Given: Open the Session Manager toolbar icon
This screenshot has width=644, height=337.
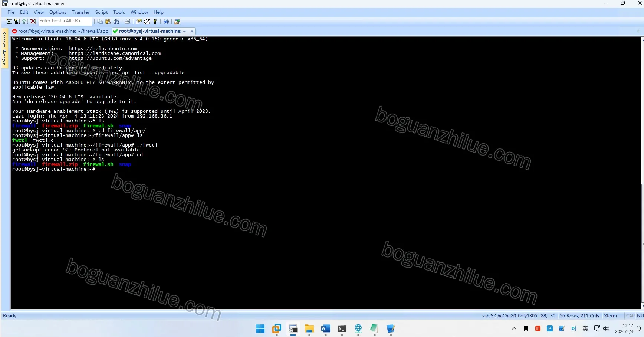Looking at the screenshot, I should [9, 22].
